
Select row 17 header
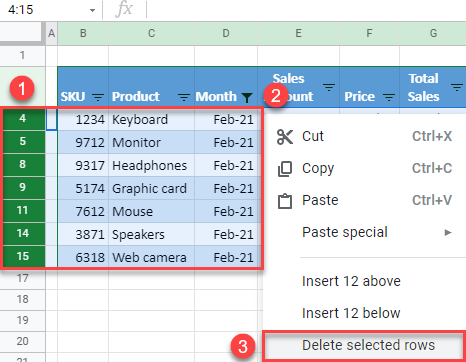click(x=22, y=279)
